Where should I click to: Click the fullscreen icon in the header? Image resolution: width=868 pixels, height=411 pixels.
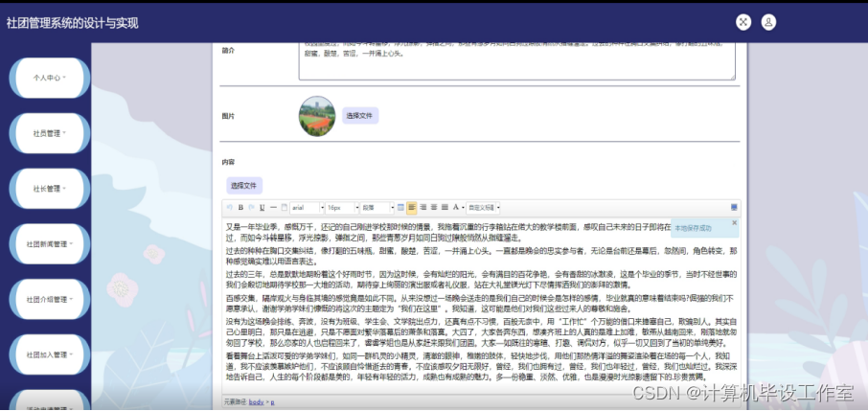click(743, 22)
